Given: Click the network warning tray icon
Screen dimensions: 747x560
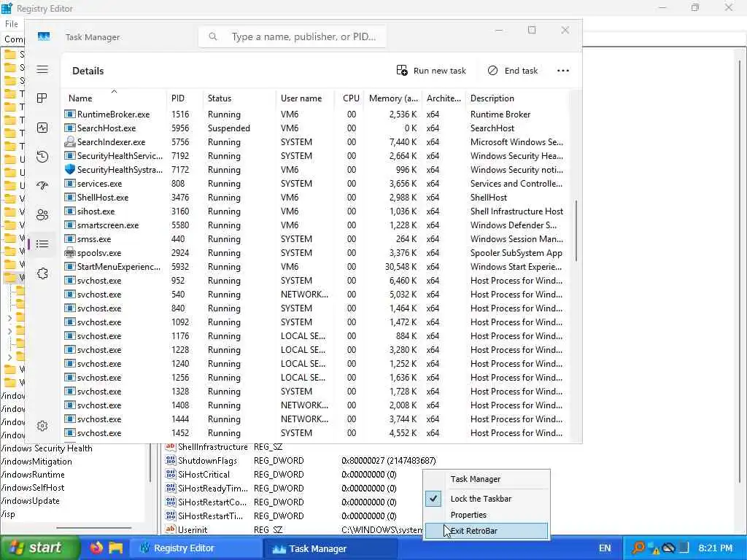Looking at the screenshot, I should pos(654,548).
